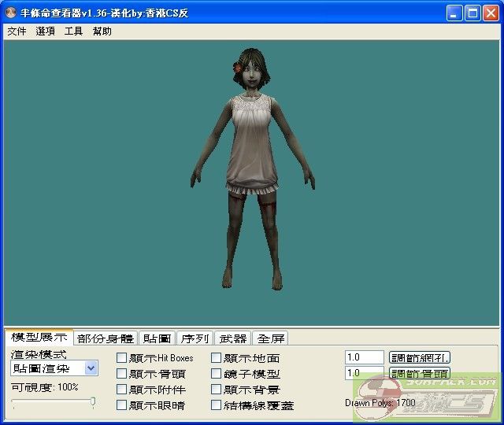
Task: Open the 選項 menu
Action: (x=45, y=31)
